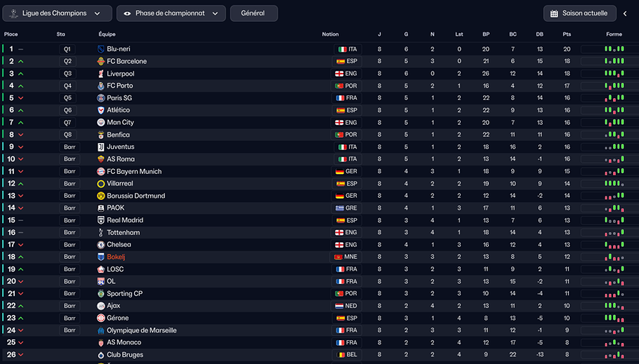This screenshot has width=639, height=364.
Task: Click the Liverpool club crest
Action: 101,74
